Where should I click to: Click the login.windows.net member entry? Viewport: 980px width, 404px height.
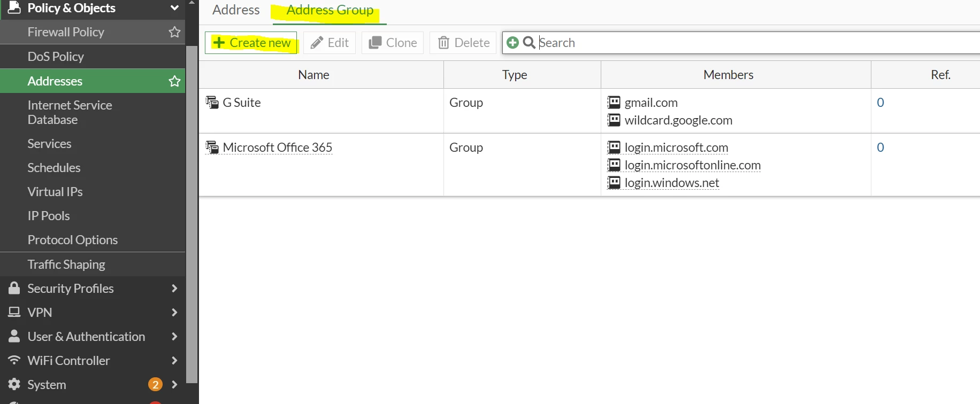672,183
